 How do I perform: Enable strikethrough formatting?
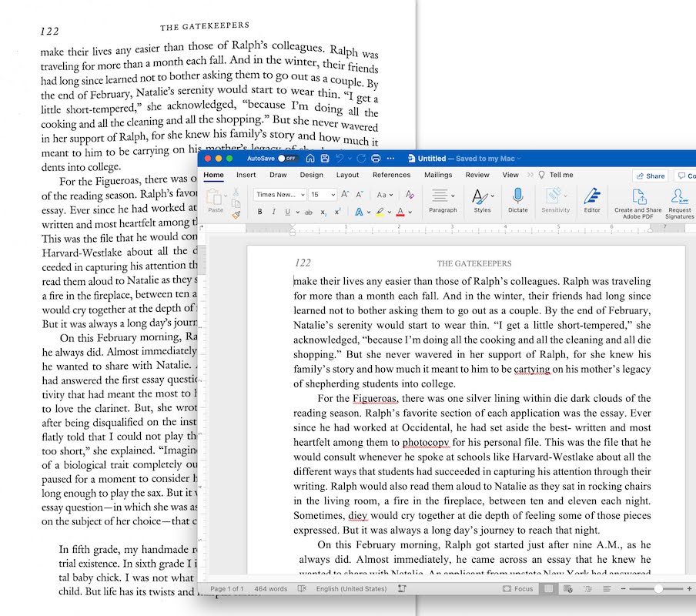coord(310,212)
